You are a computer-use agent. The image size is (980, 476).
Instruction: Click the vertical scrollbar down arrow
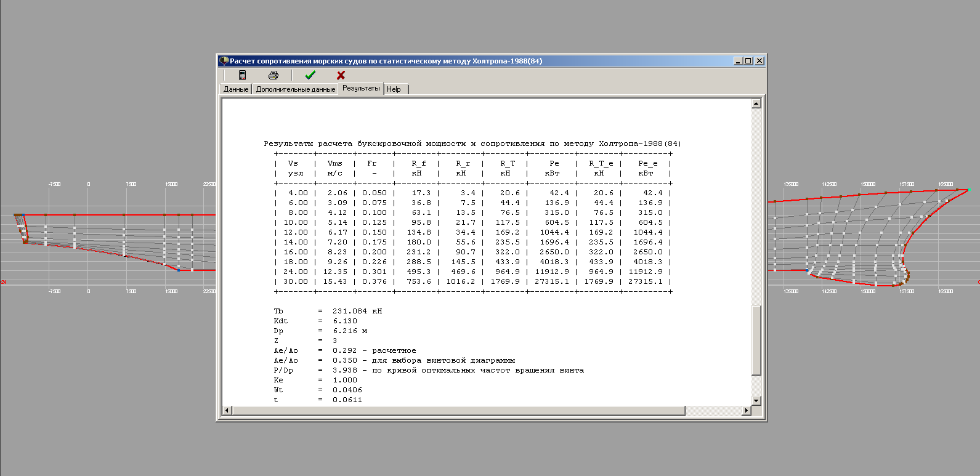click(756, 400)
